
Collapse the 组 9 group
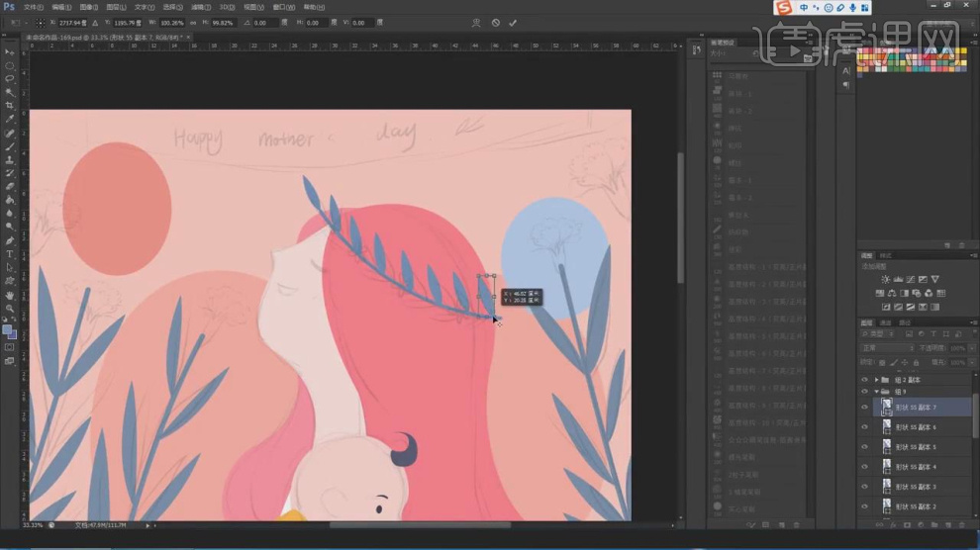pos(876,392)
